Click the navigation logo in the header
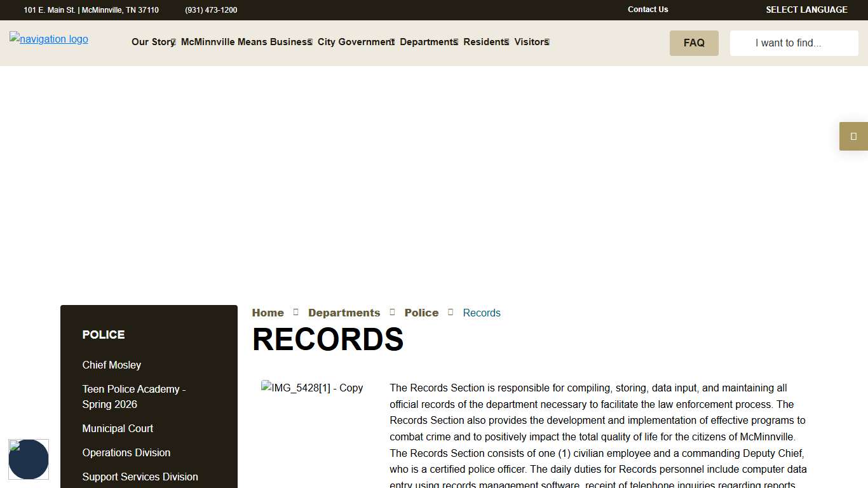868x488 pixels. (x=48, y=39)
